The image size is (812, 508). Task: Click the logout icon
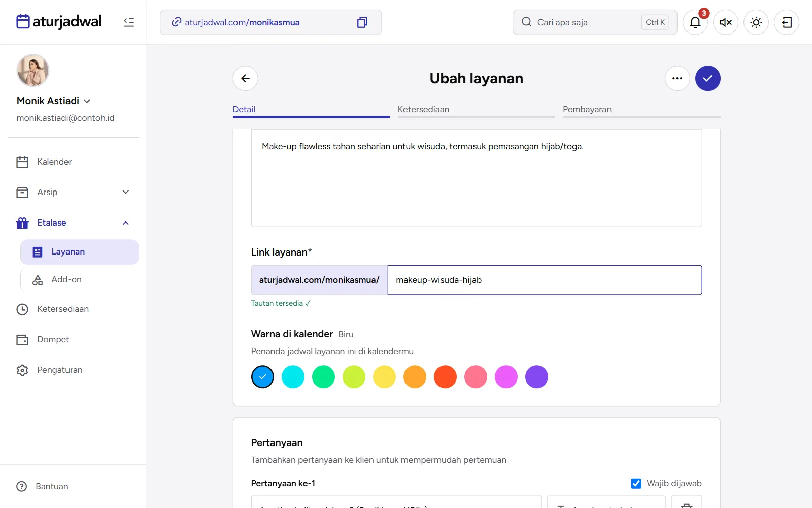point(787,22)
